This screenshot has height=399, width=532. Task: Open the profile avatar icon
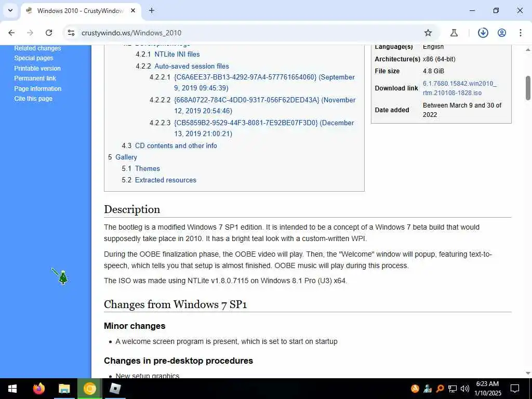click(x=502, y=33)
